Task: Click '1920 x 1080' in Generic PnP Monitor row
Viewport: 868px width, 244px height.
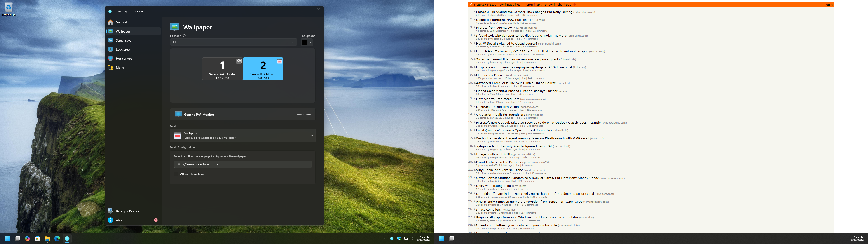Action: point(304,115)
